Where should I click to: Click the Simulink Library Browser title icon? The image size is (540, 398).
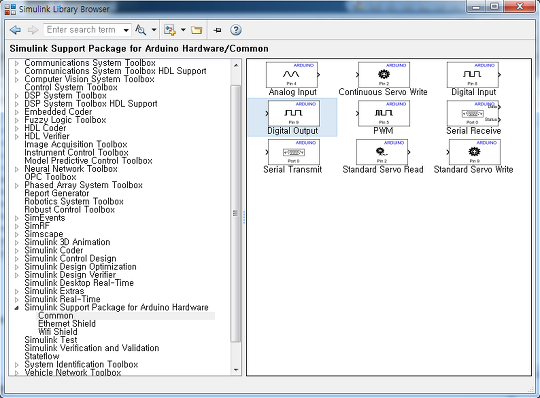coord(10,9)
